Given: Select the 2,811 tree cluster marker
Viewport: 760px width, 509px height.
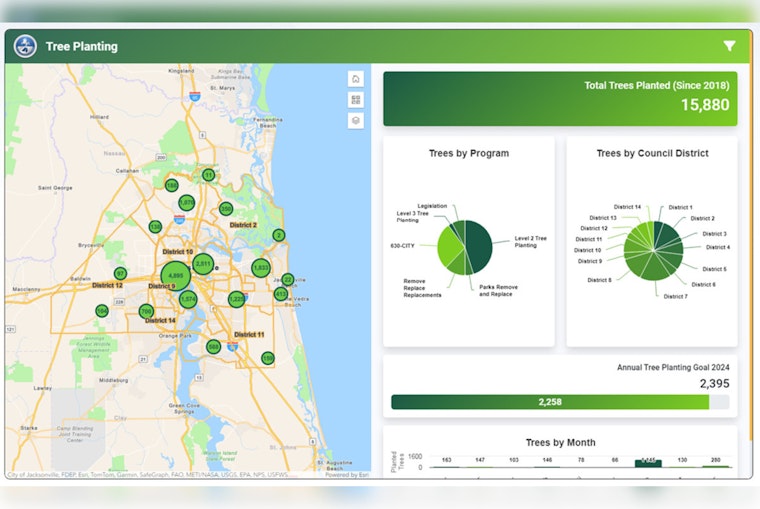Looking at the screenshot, I should 203,264.
